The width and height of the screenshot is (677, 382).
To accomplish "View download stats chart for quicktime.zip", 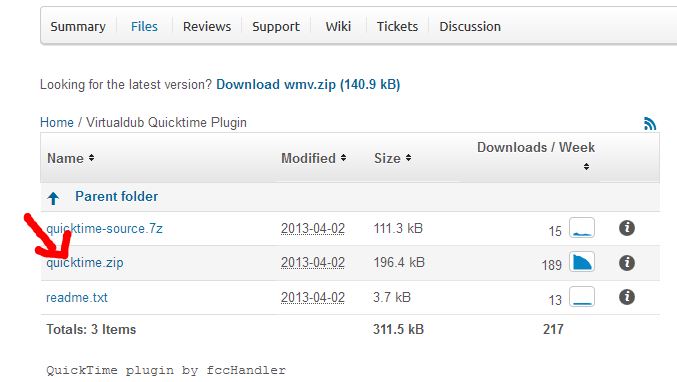I will point(582,262).
